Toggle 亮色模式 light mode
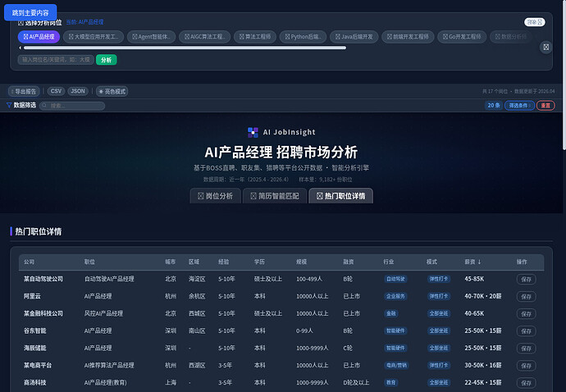The image size is (566, 392). pyautogui.click(x=112, y=91)
